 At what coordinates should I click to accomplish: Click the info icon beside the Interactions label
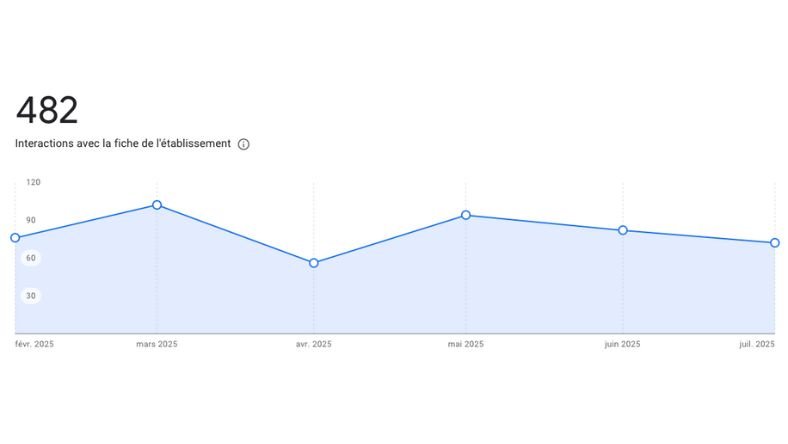click(x=243, y=144)
